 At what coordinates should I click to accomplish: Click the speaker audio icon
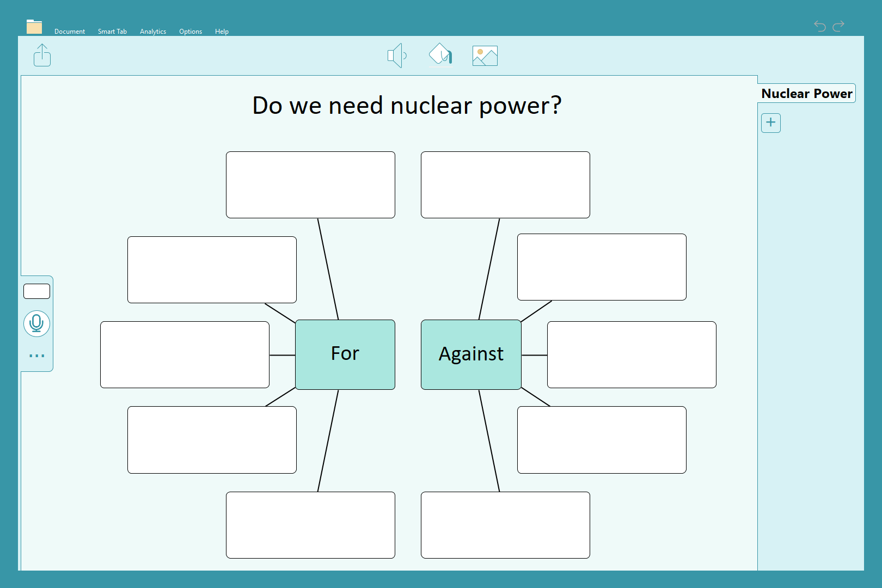(397, 56)
